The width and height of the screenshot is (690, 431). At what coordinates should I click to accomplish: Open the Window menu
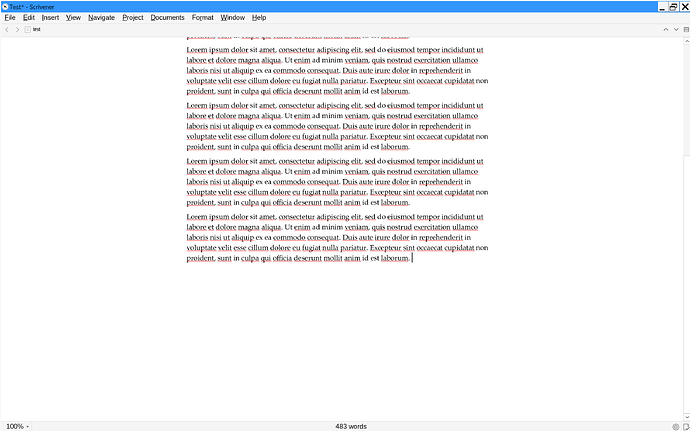tap(232, 18)
